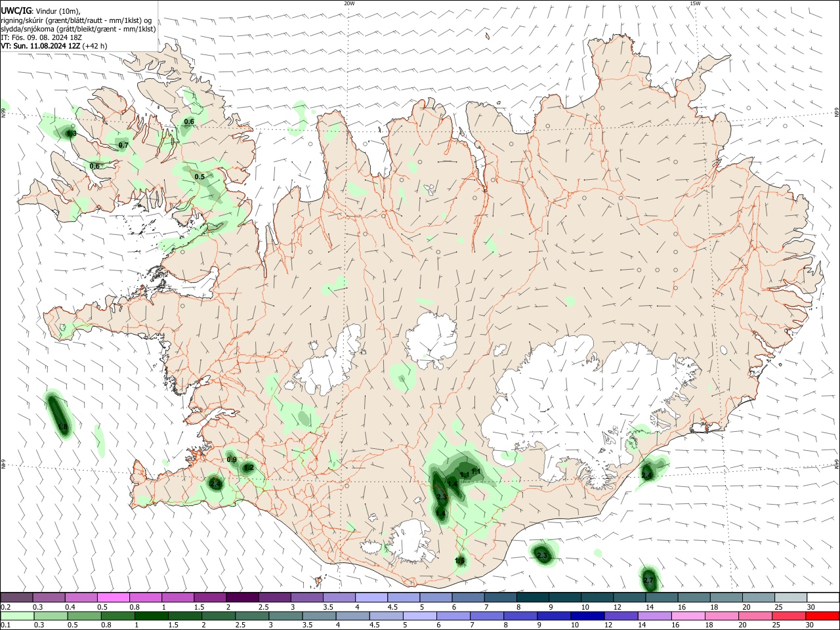Image resolution: width=840 pixels, height=630 pixels.
Task: Click the '(+42 h)' forecast offset text
Action: point(95,46)
